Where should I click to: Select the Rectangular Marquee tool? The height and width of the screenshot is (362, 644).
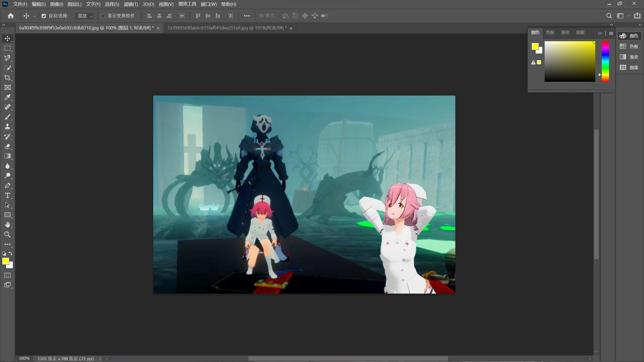coord(8,48)
